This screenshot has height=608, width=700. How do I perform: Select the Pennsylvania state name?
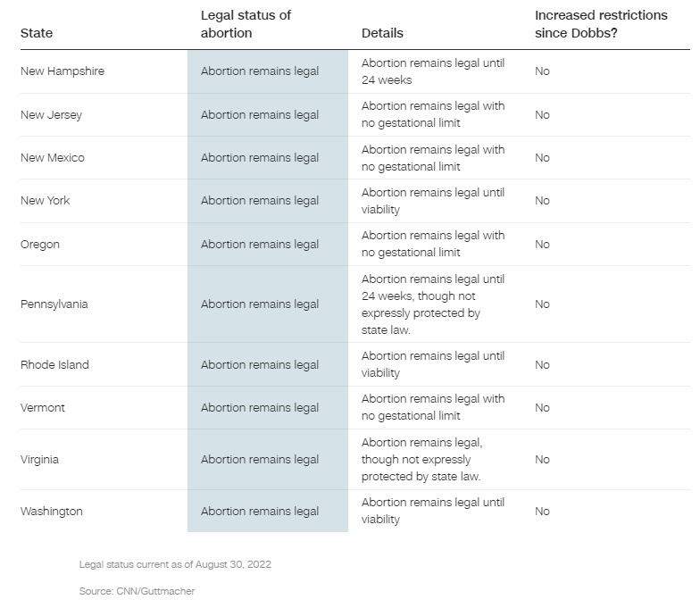(x=54, y=304)
